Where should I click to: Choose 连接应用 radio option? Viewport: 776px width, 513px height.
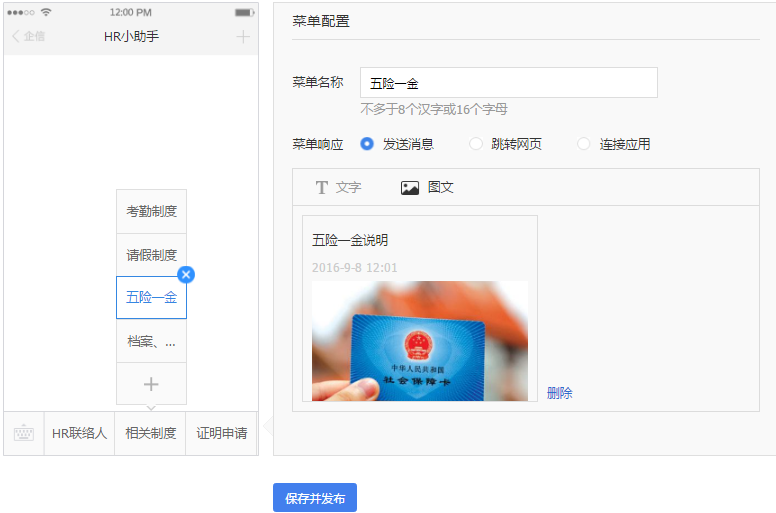coord(584,144)
